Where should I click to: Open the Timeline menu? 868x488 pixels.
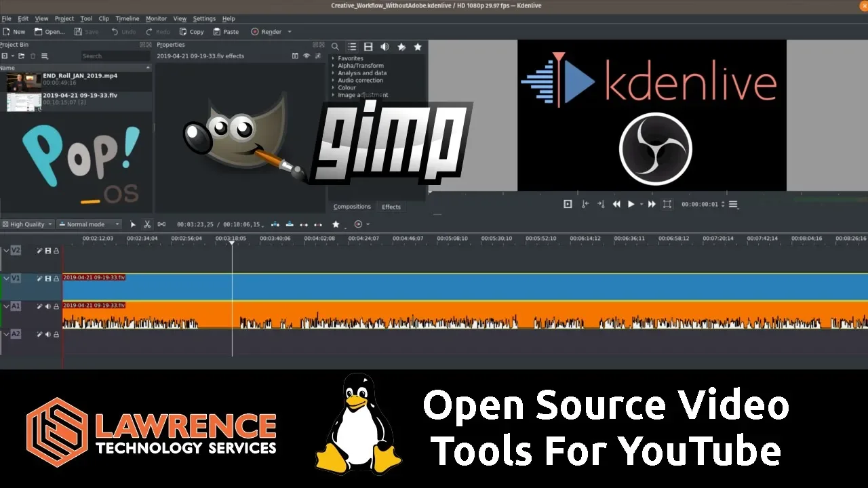(127, 19)
